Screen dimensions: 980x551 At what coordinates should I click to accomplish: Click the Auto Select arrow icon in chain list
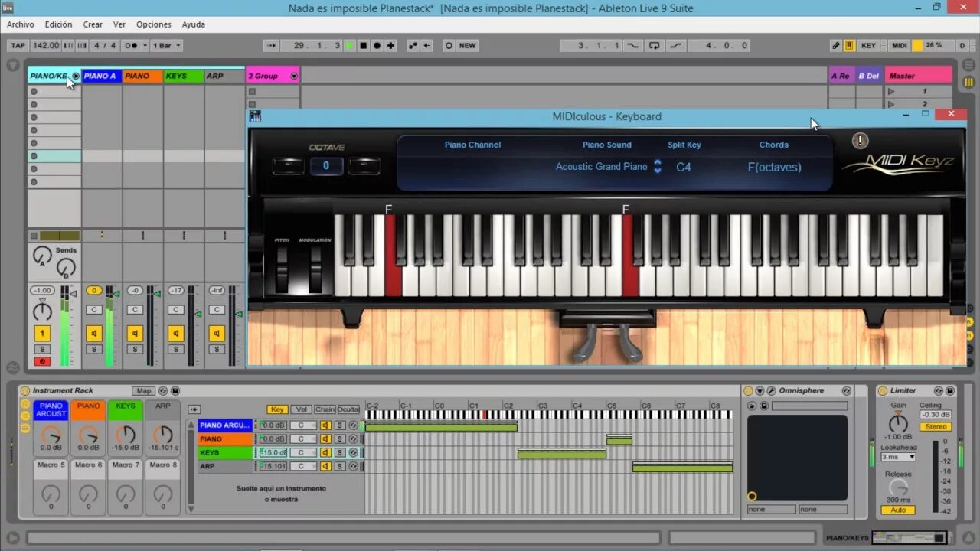tap(194, 409)
